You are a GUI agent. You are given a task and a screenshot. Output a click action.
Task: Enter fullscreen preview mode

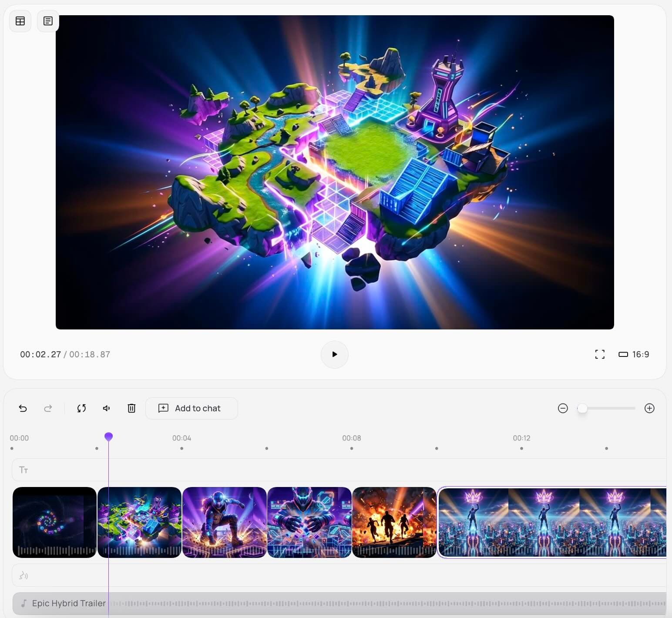click(600, 354)
